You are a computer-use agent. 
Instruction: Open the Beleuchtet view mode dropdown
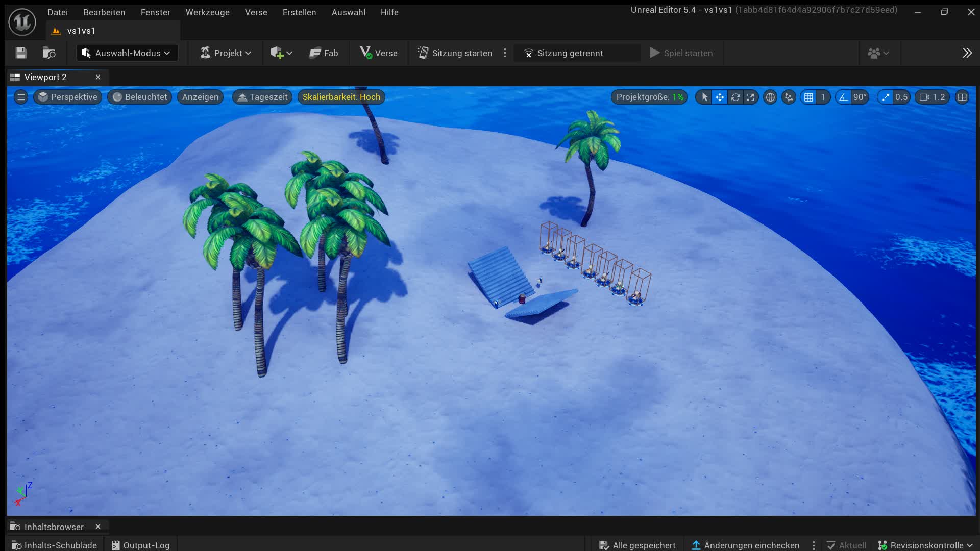point(140,97)
